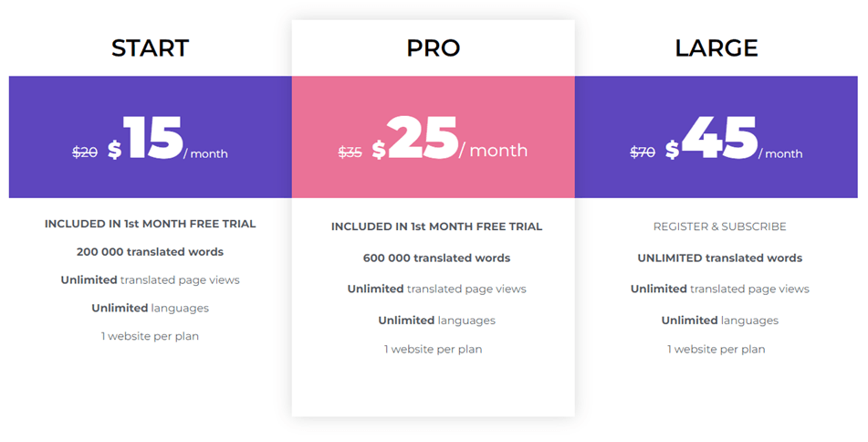This screenshot has height=442, width=868.
Task: Click the $45 per month price
Action: (734, 139)
